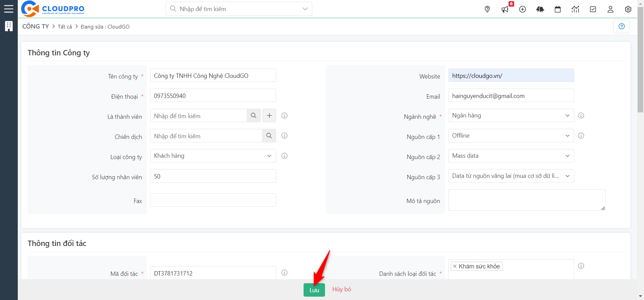The height and width of the screenshot is (300, 644).
Task: Open Loại công ty dropdown Khách hàng
Action: click(213, 156)
